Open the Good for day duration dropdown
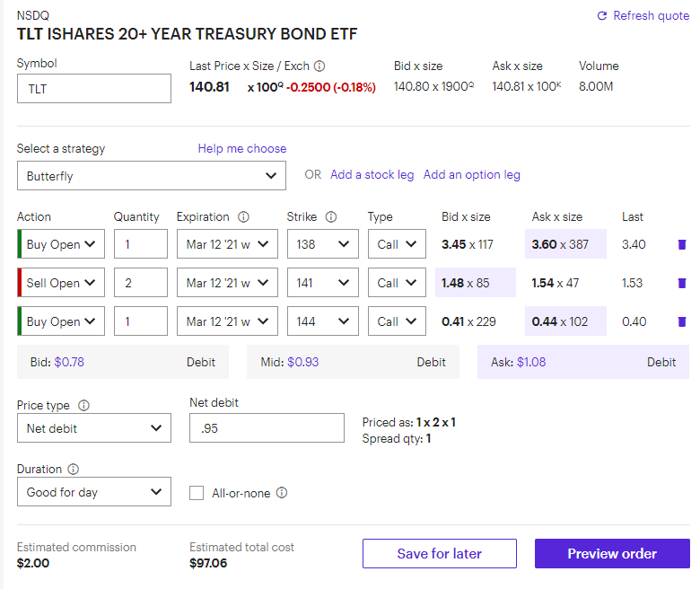Screen dimensions: 700x589 (93, 492)
